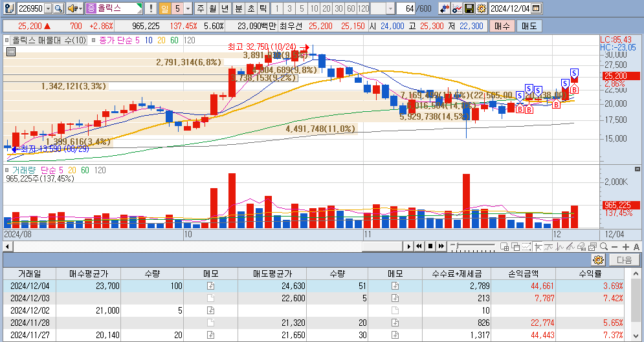Expand the stock code history dropdown arrow
Image resolution: width=644 pixels, height=342 pixels.
coord(49,8)
